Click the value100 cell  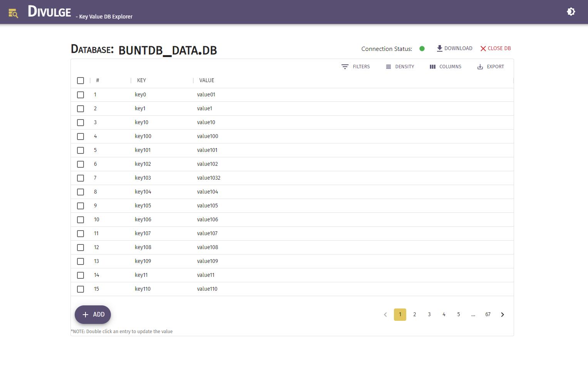208,136
